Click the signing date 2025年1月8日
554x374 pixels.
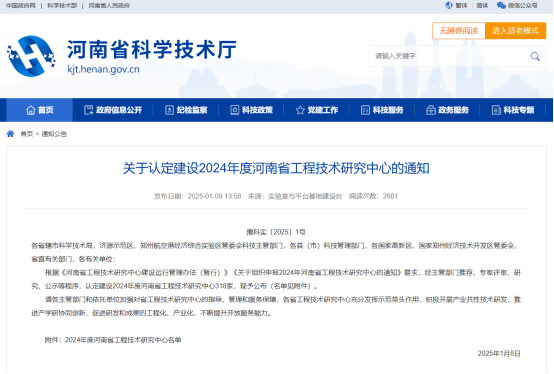499,354
